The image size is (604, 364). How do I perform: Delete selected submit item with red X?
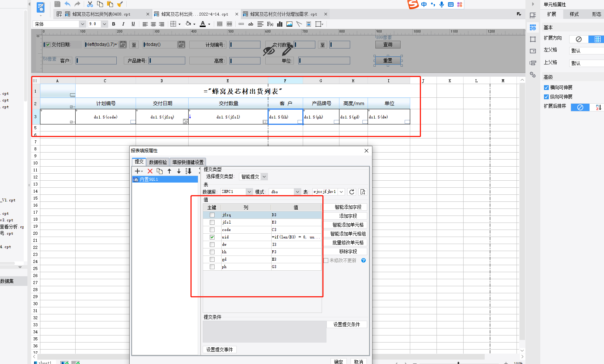150,171
